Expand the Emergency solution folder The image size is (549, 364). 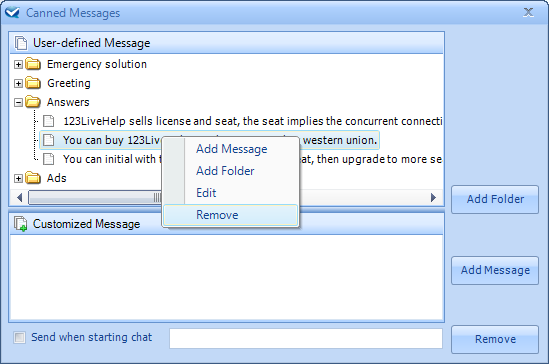18,64
